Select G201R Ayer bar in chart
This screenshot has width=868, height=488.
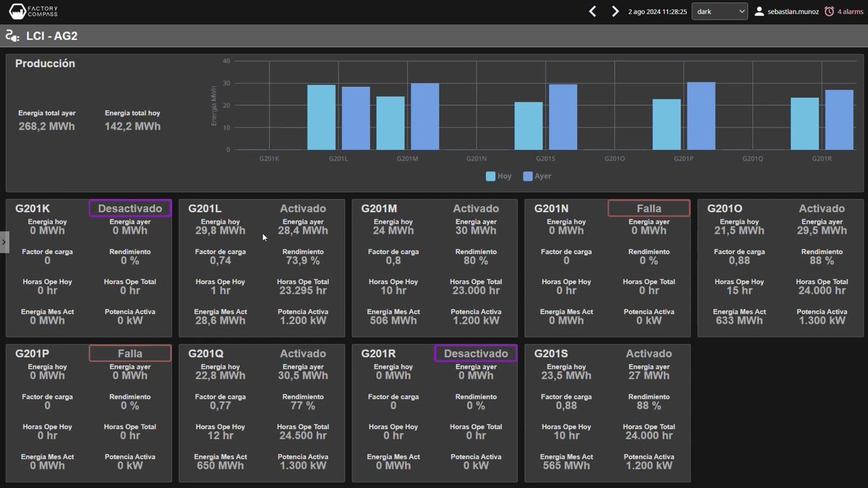point(839,120)
